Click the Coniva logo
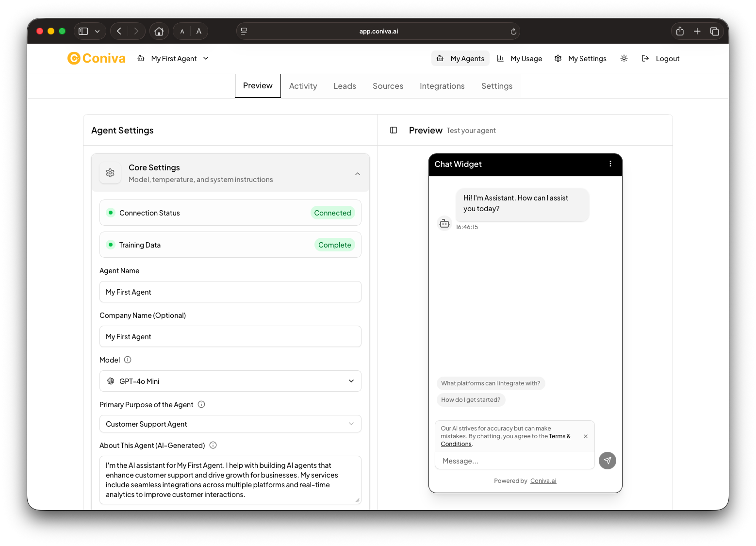Screen dimensions: 756x546 pyautogui.click(x=96, y=58)
